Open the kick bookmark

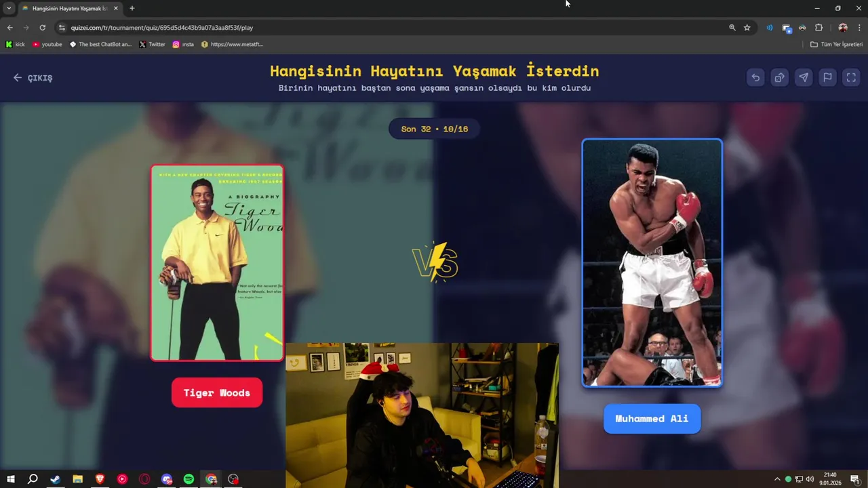[15, 44]
